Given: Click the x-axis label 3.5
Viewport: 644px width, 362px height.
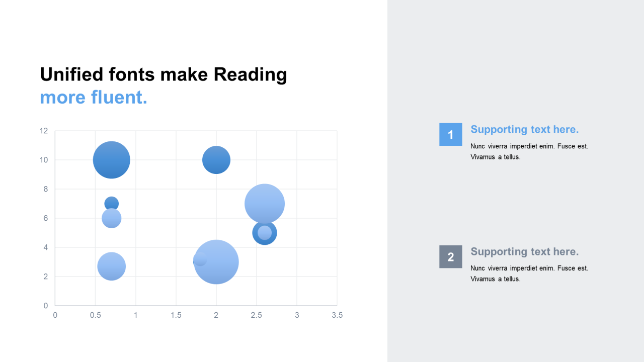Looking at the screenshot, I should 337,315.
